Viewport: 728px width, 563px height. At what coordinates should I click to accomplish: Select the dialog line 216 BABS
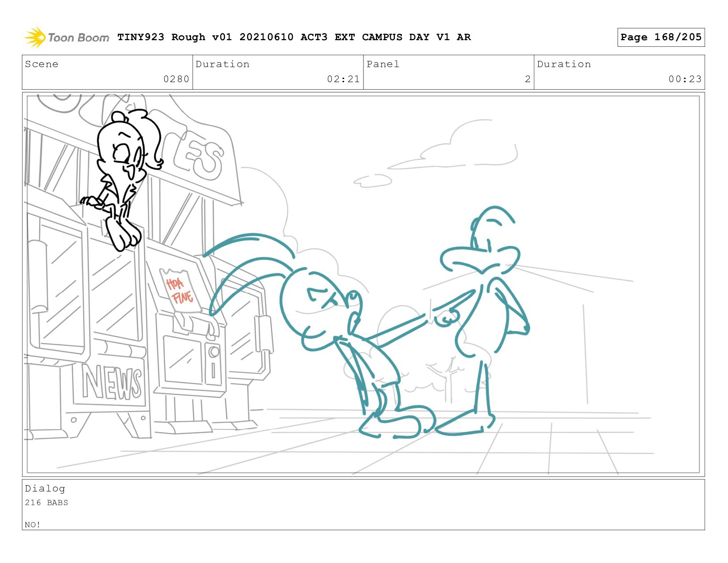click(x=46, y=503)
